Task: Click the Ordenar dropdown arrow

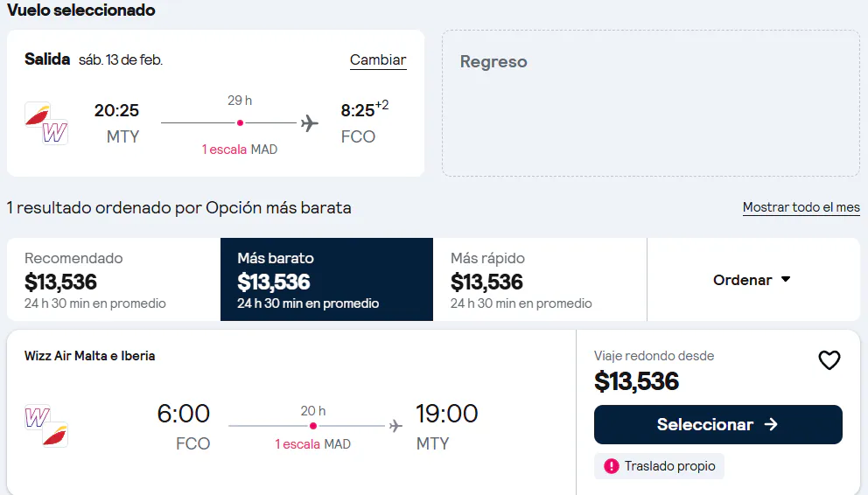Action: pyautogui.click(x=786, y=279)
